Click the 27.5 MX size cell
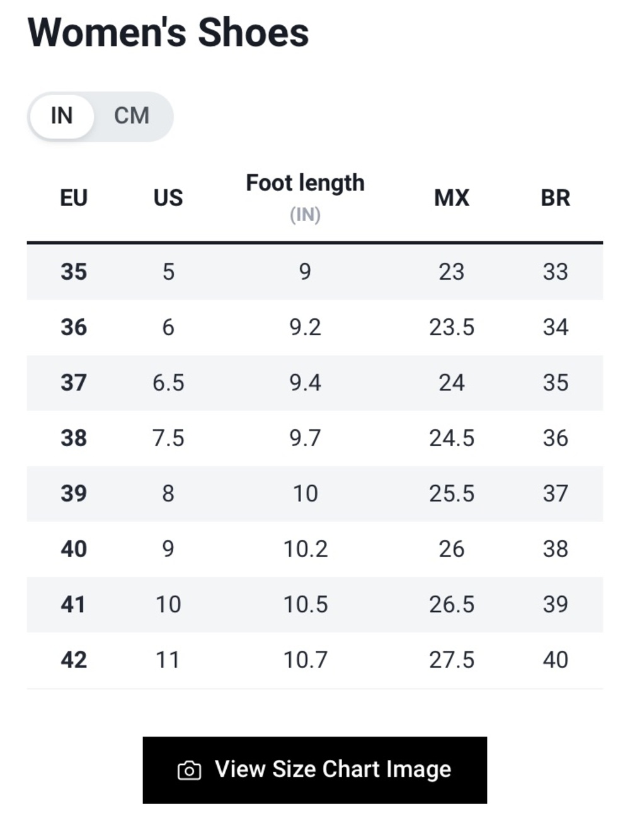 pyautogui.click(x=452, y=660)
